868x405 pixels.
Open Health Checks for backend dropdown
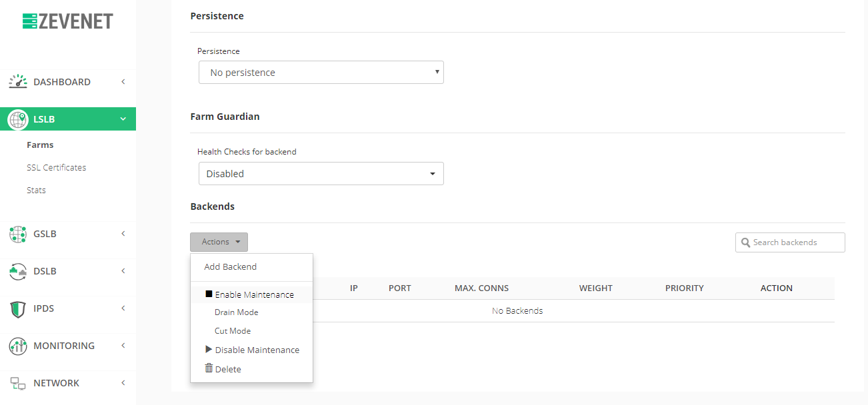click(x=321, y=174)
